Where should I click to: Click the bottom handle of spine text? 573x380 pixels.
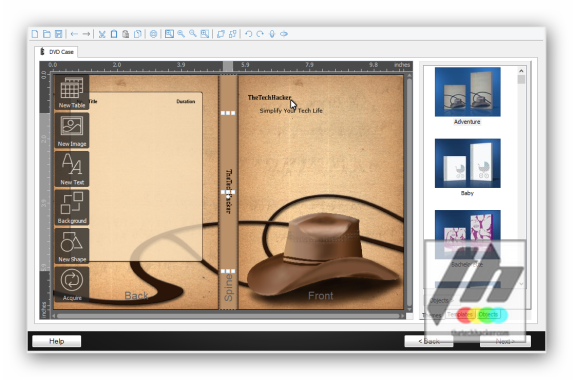228,271
